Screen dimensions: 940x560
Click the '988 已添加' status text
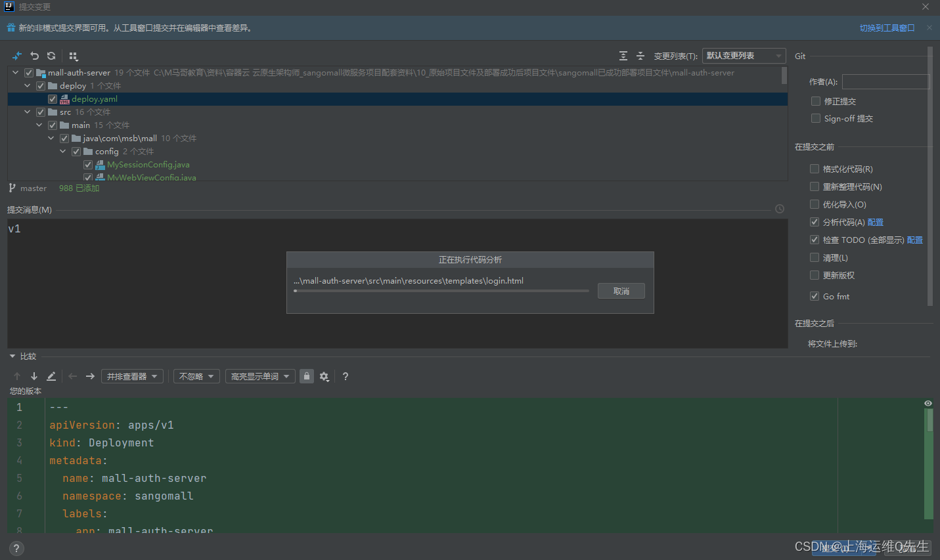[79, 188]
